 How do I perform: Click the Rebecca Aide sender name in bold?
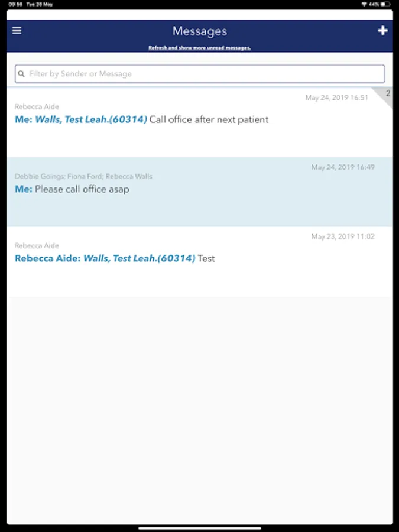click(47, 258)
